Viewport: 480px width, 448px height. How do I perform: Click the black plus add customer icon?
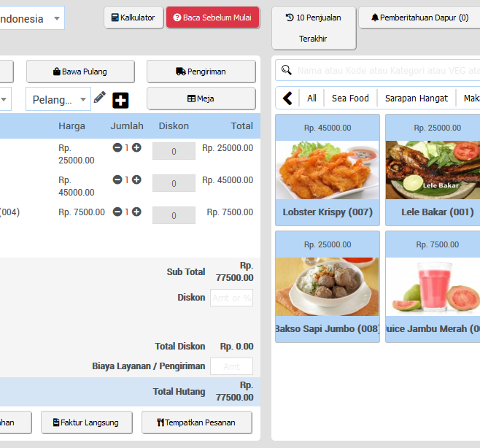[x=120, y=100]
